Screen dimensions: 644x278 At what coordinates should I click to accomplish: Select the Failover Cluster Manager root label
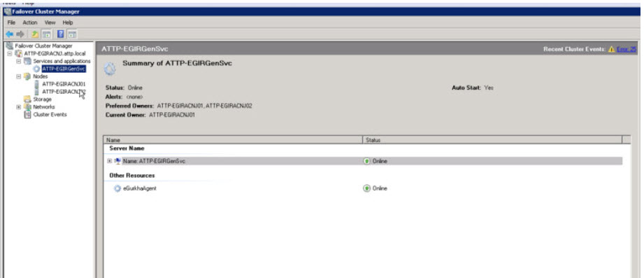click(43, 46)
